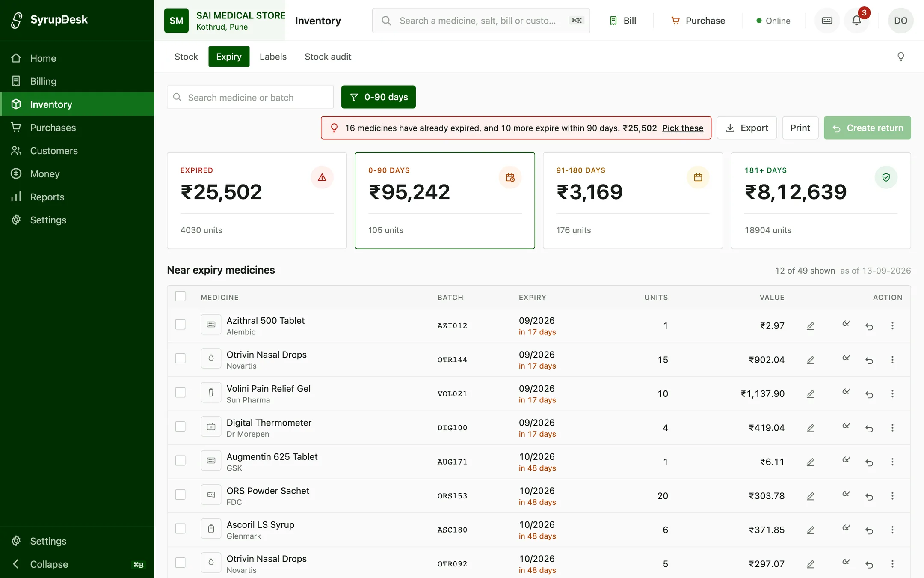Go to the Stock audit tab

[328, 57]
